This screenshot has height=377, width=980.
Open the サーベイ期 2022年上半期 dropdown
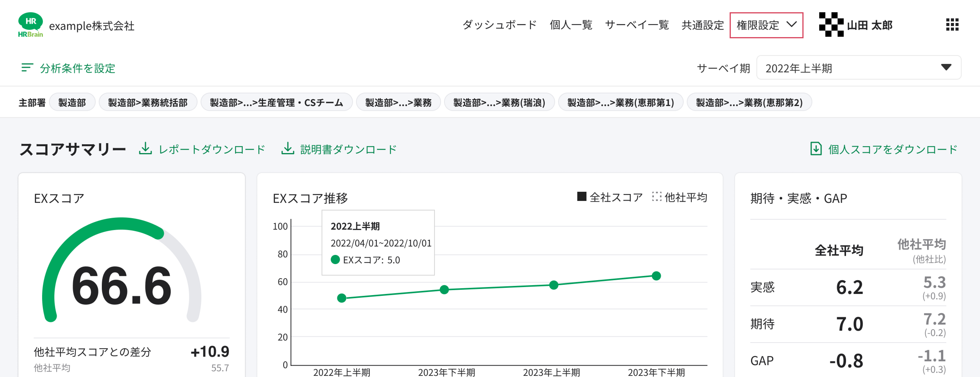(x=837, y=68)
